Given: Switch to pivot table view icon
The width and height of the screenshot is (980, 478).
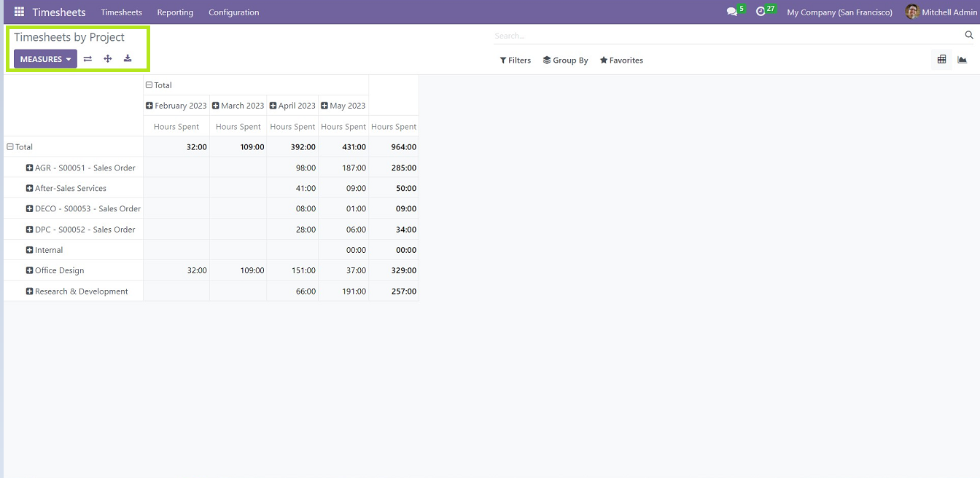Looking at the screenshot, I should click(941, 60).
